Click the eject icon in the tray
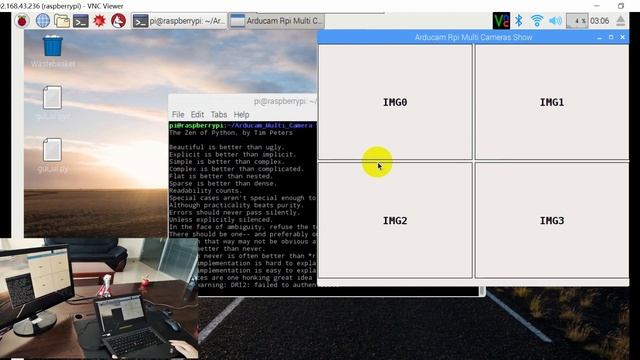Screen dimensions: 640x360 620,21
